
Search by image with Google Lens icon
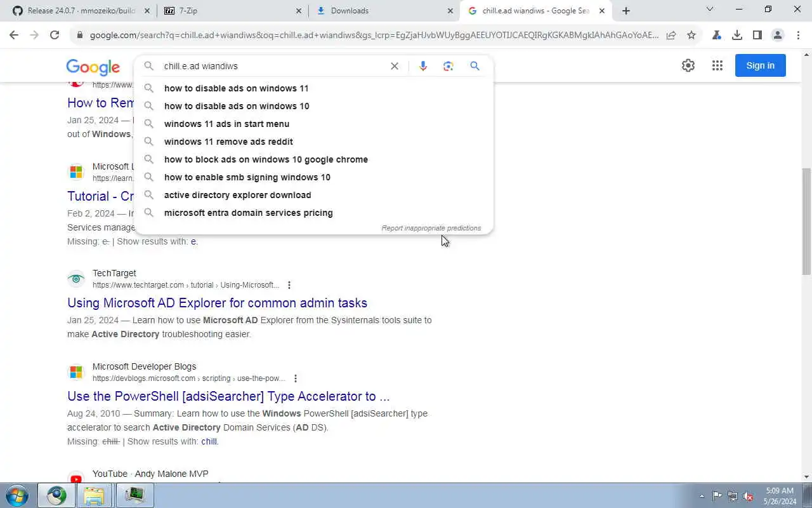pos(449,66)
